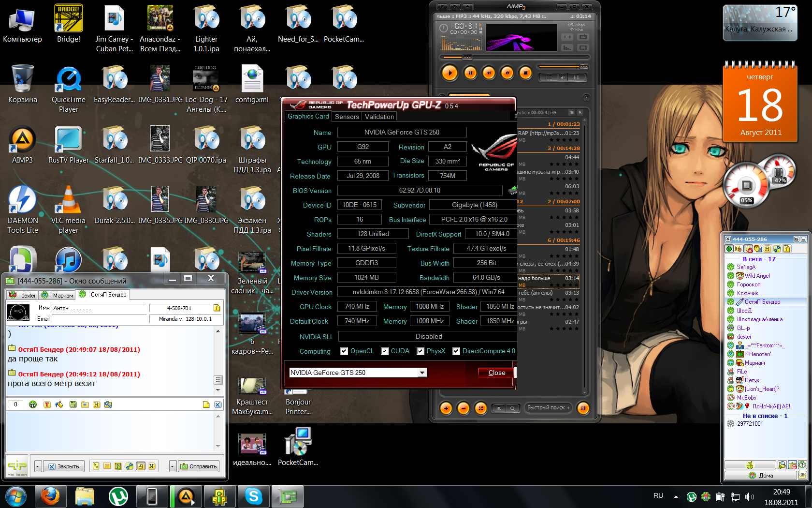
Task: Collapse the 'В сети - 17' group
Action: [x=759, y=259]
